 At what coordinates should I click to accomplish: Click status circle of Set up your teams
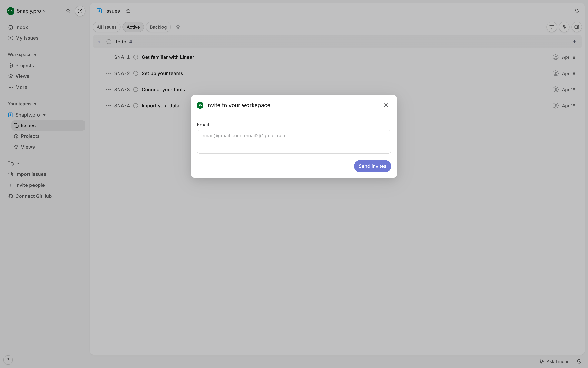click(136, 73)
